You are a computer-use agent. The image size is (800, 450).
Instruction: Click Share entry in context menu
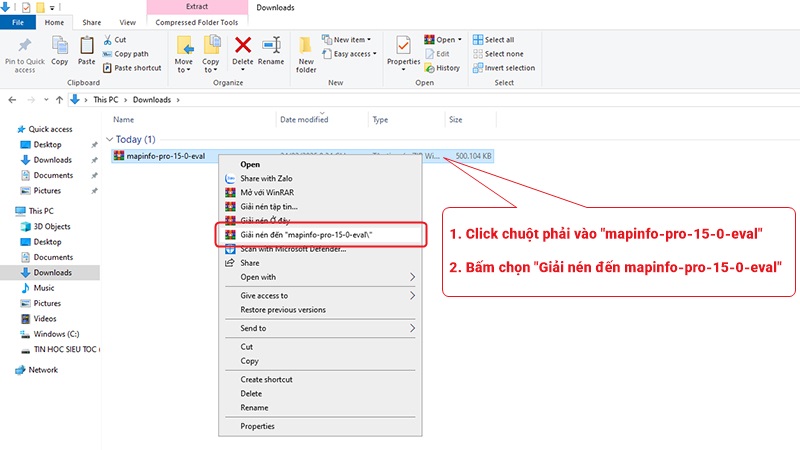pyautogui.click(x=320, y=263)
